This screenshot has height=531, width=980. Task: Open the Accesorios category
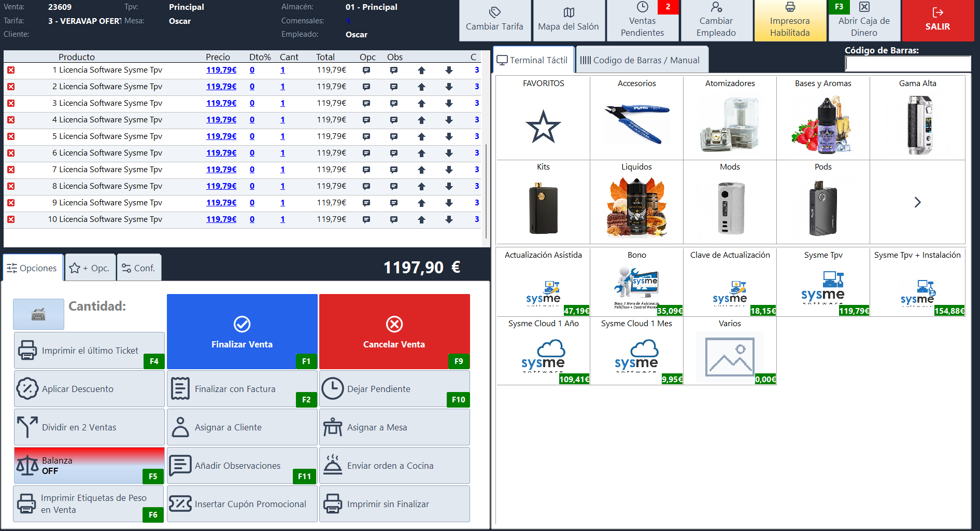click(636, 118)
